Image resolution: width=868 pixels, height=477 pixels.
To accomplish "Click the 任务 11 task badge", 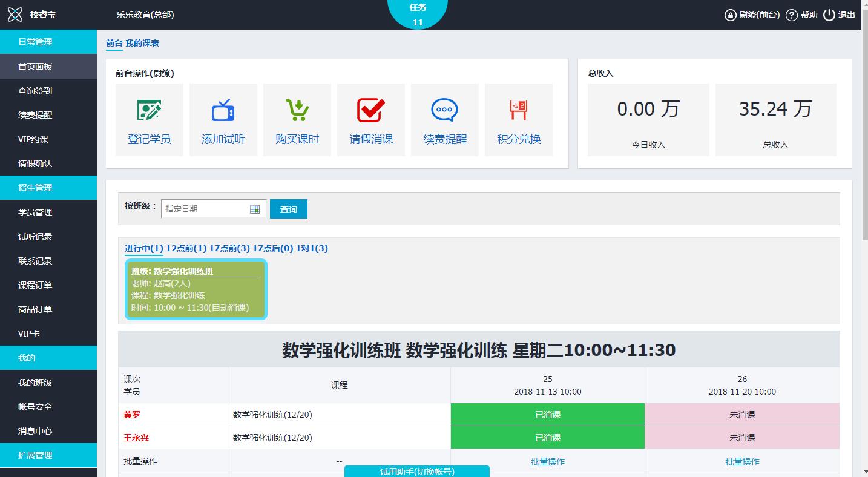I will (418, 15).
